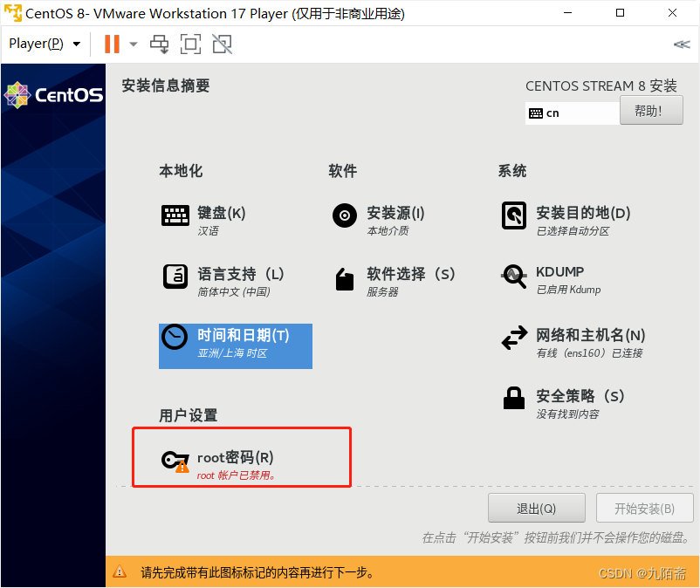Image resolution: width=700 pixels, height=588 pixels.
Task: Click the arrows icon for 网络和主机名
Action: pos(514,338)
